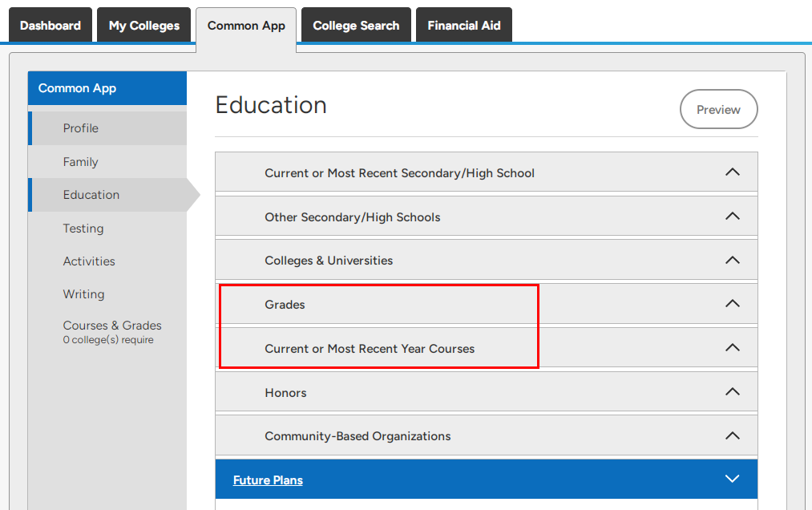The height and width of the screenshot is (510, 812).
Task: Open Testing section in sidebar
Action: pyautogui.click(x=107, y=228)
